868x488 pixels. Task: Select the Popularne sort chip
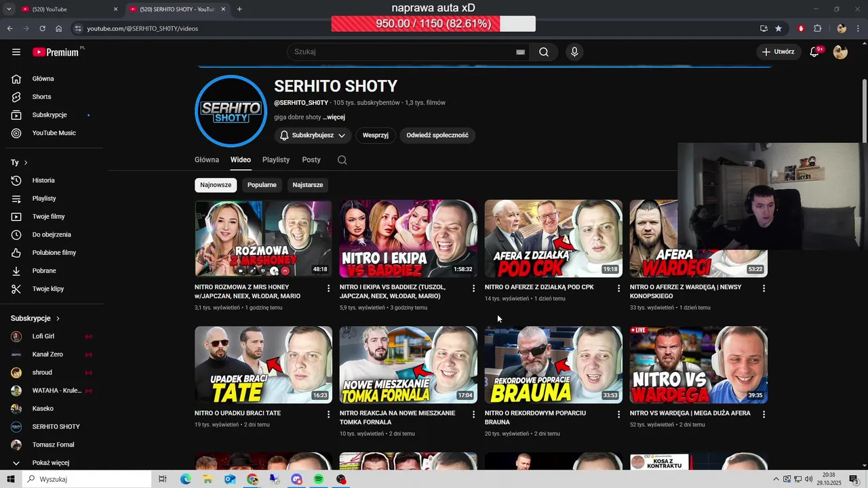tap(262, 185)
